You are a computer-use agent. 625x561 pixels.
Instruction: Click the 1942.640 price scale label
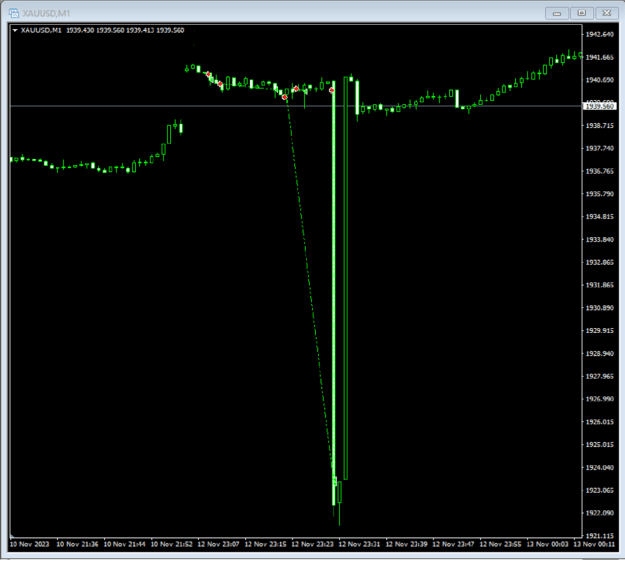pos(599,34)
